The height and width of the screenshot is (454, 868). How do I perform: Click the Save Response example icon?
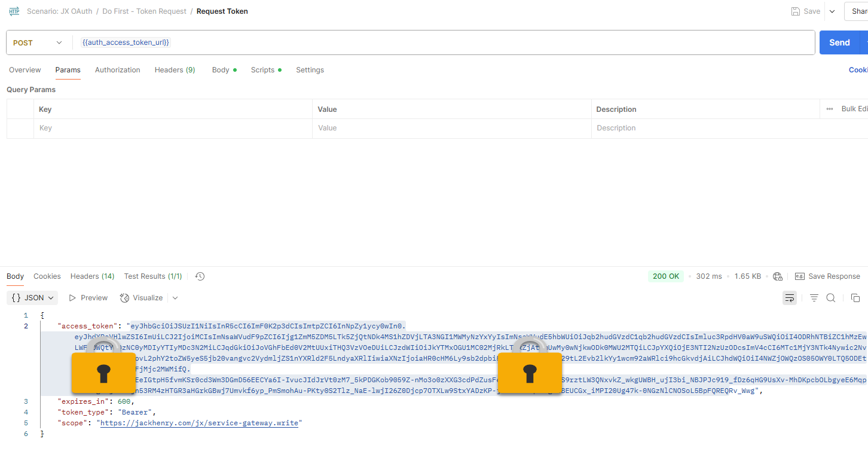[800, 276]
